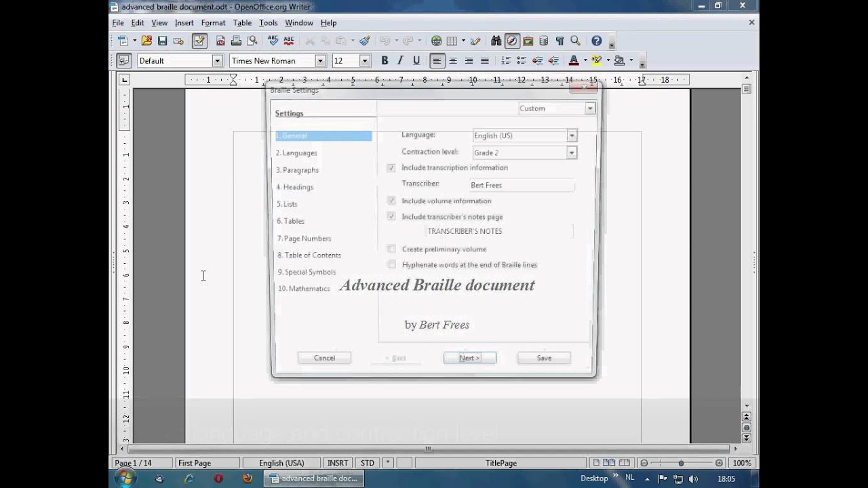Apply Bold formatting
Viewport: 868px width, 488px height.
tap(384, 60)
